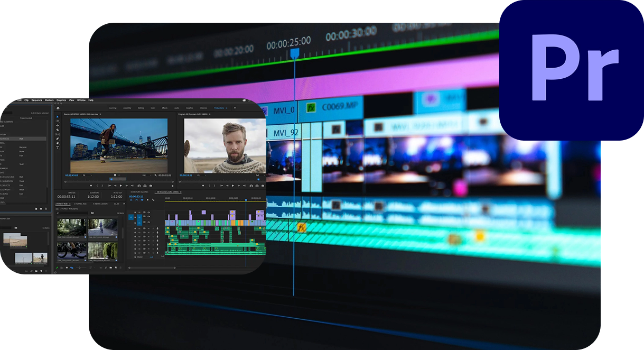Open 3-CENTURY short film sequence tab
Image resolution: width=644 pixels, height=350 pixels.
[139, 192]
